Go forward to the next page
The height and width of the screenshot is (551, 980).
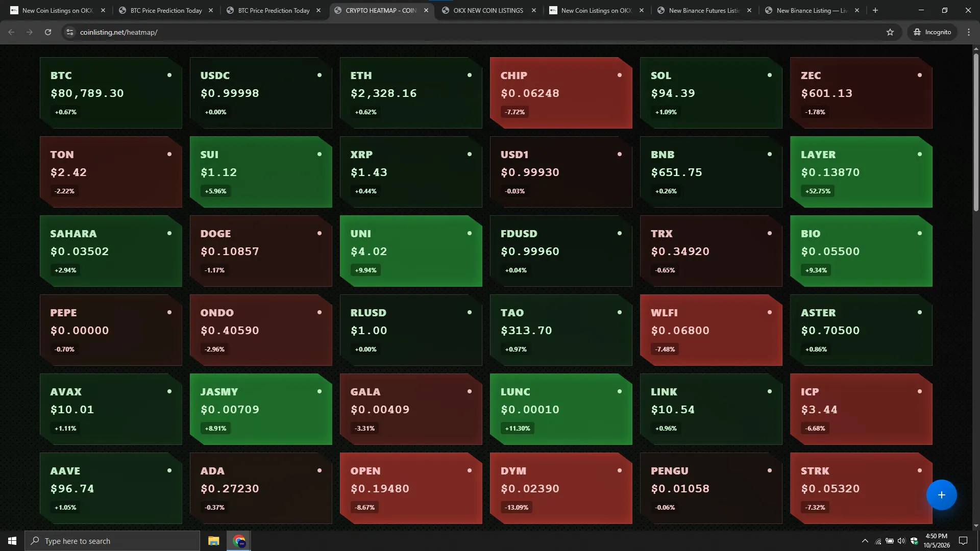(x=30, y=32)
